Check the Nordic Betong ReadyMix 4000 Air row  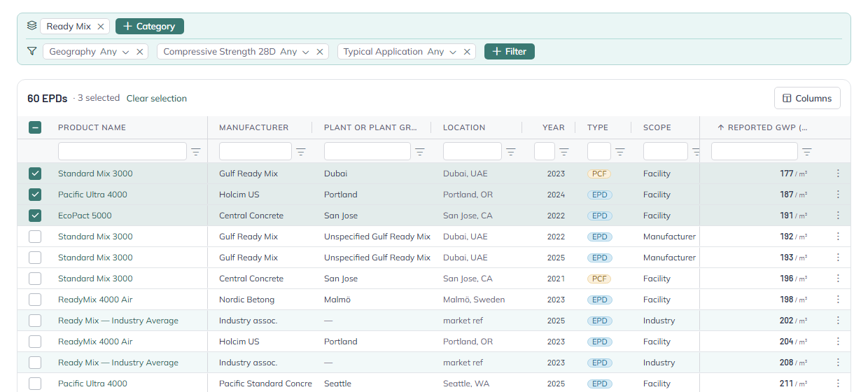35,300
